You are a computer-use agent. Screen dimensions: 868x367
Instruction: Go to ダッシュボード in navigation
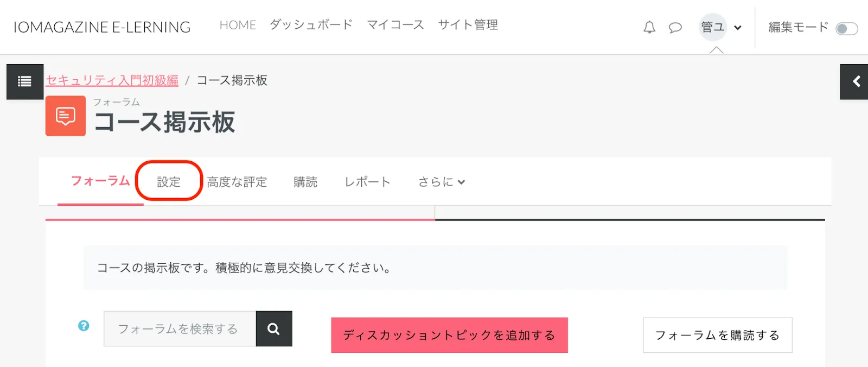point(311,25)
